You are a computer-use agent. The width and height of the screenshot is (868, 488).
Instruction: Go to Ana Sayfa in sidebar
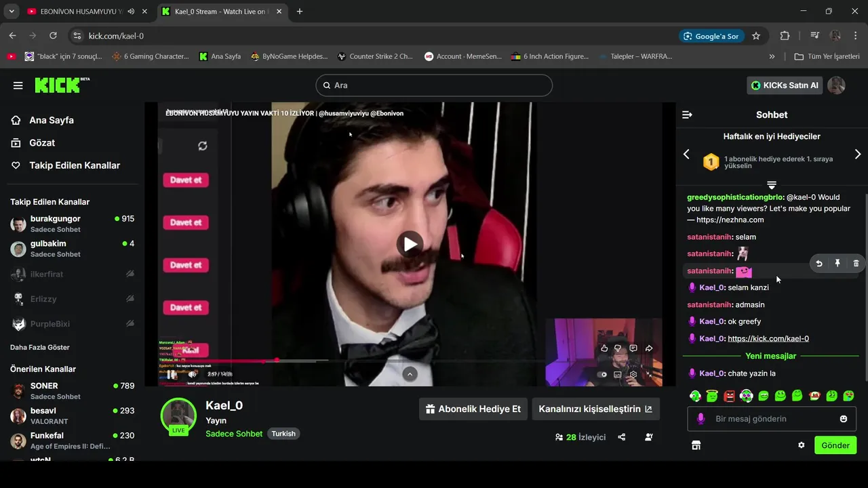point(42,120)
